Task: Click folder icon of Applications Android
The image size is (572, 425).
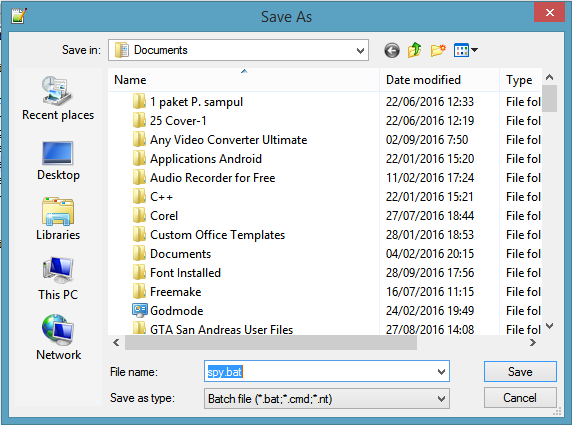Action: click(x=139, y=158)
